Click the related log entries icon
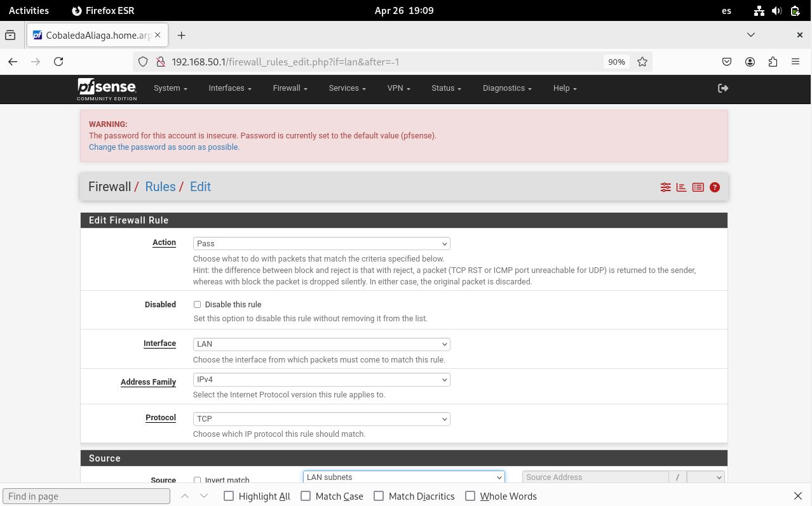 click(x=698, y=187)
